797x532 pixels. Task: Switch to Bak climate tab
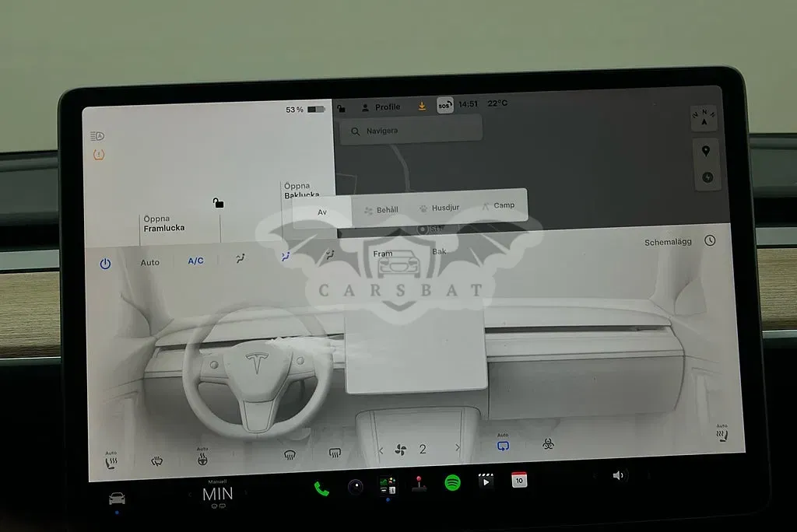439,251
